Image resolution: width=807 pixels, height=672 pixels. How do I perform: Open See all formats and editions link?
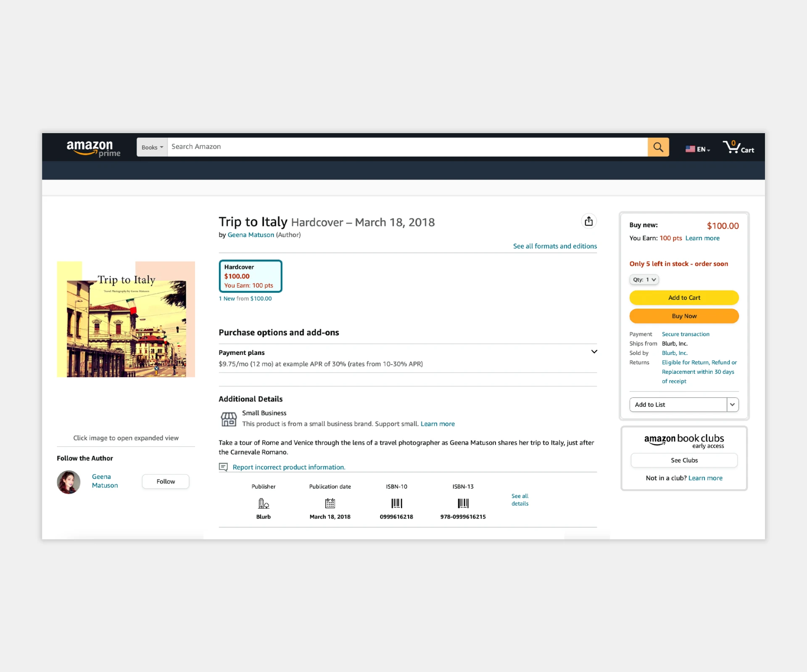pyautogui.click(x=554, y=246)
